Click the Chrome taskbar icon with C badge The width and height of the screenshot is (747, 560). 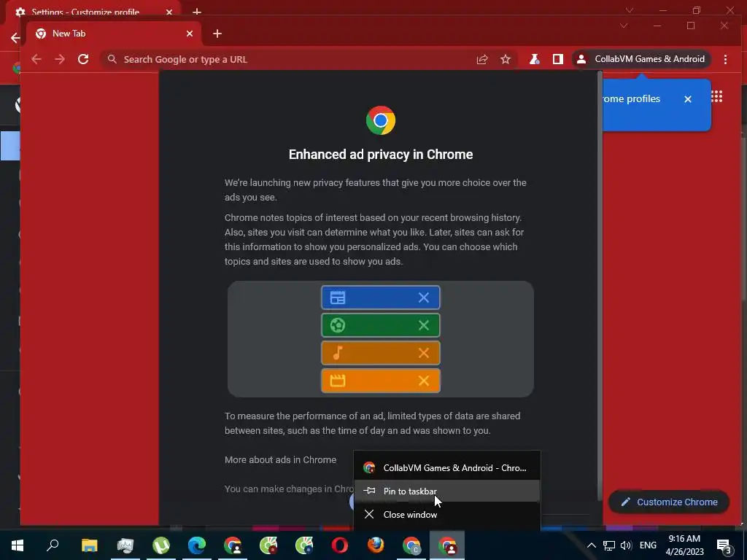[411, 545]
